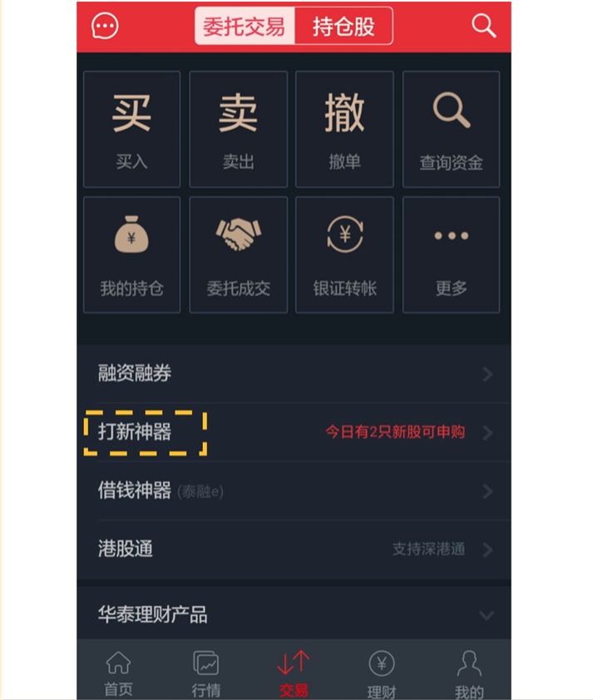Open the 打新神器 entry

tap(135, 432)
